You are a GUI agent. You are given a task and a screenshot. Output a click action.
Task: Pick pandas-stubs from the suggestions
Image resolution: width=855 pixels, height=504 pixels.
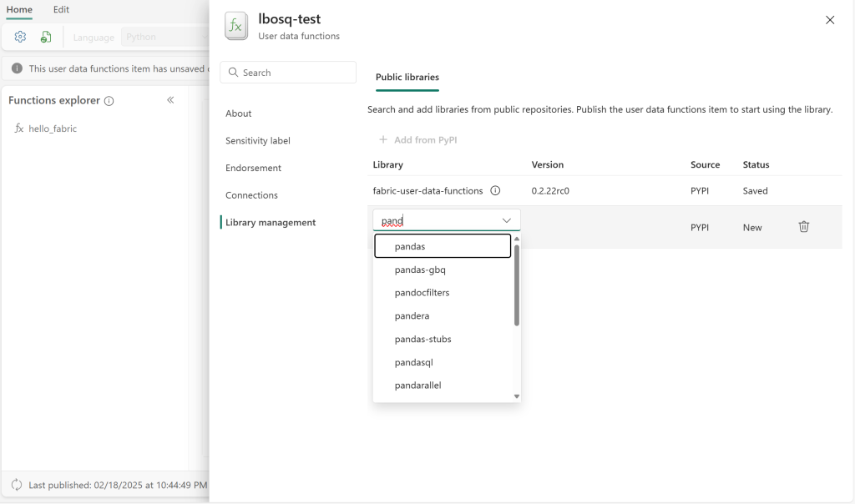click(x=443, y=339)
